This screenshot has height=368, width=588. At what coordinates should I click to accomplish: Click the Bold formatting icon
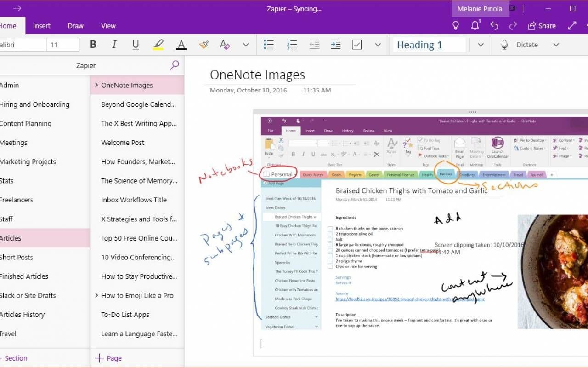click(93, 45)
